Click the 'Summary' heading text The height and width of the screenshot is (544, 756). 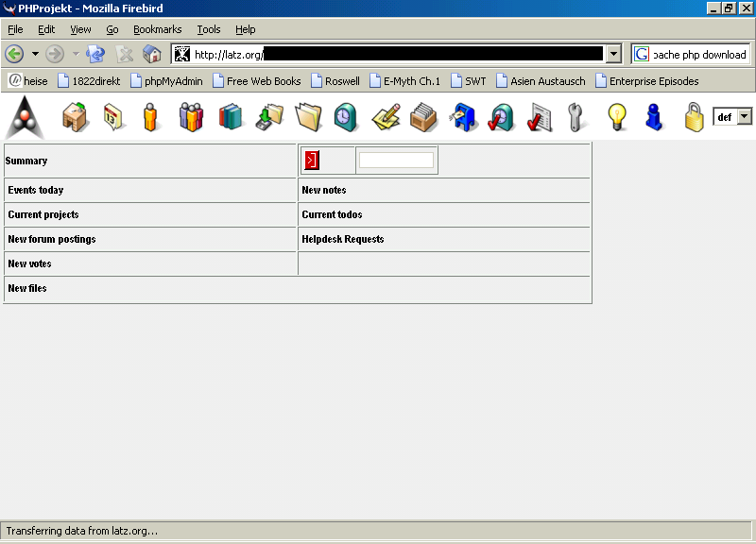(26, 161)
